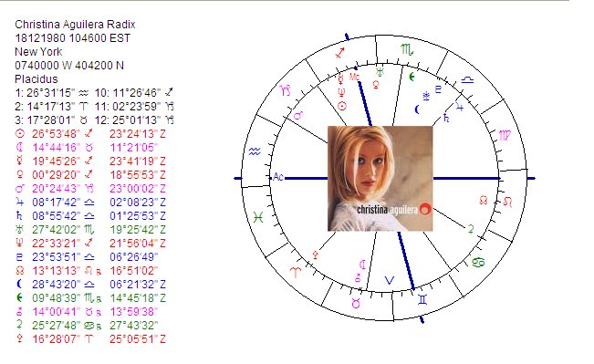Viewport: 594px width, 364px height.
Task: Select the last row position 16°28'07"
Action: tap(56, 339)
